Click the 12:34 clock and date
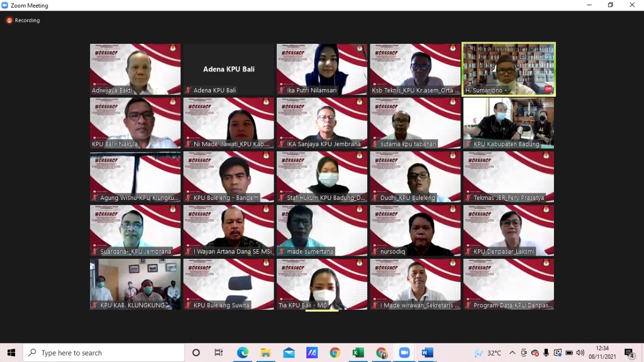Viewport: 644px width, 362px height. [x=602, y=352]
